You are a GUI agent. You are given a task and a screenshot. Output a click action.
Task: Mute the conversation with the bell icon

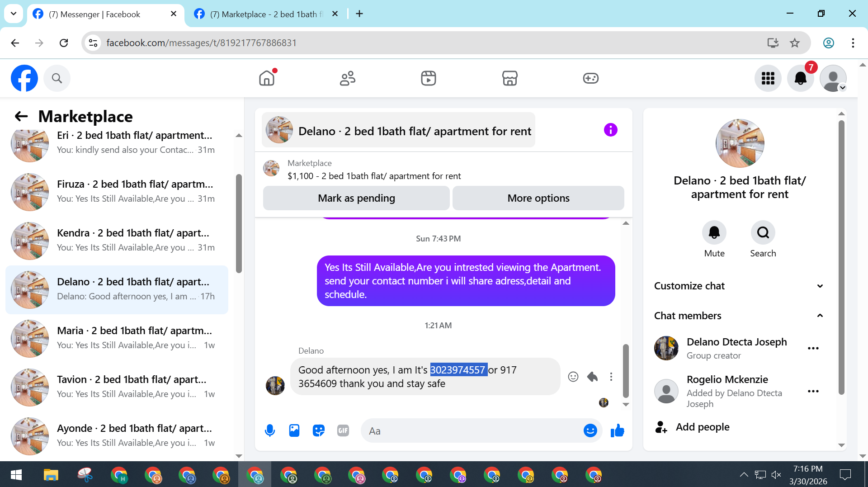tap(714, 232)
